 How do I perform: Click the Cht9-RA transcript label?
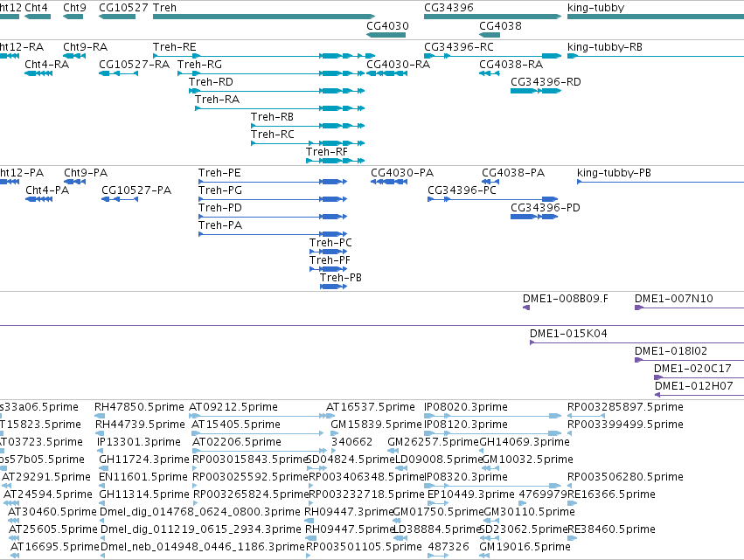pos(86,47)
